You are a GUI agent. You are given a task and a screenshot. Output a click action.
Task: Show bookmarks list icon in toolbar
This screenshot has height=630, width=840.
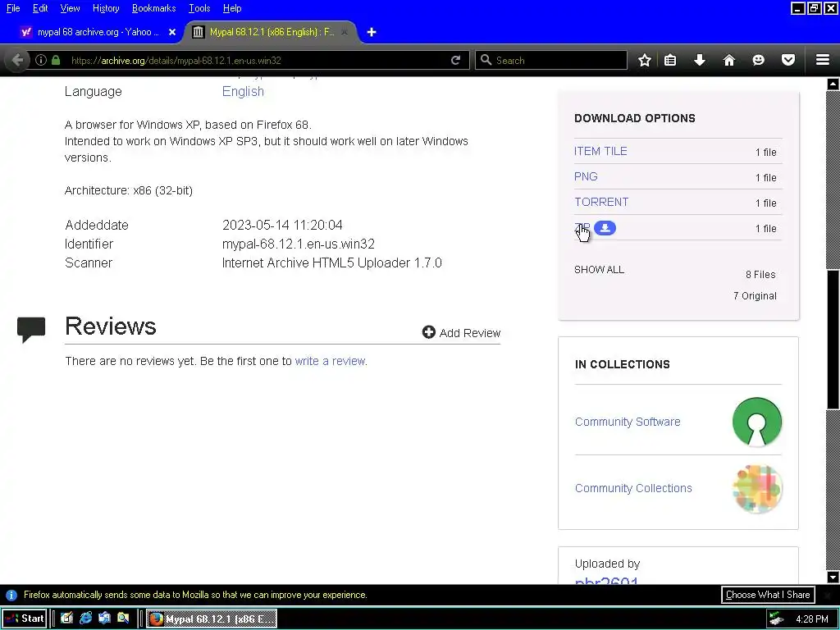pos(670,60)
